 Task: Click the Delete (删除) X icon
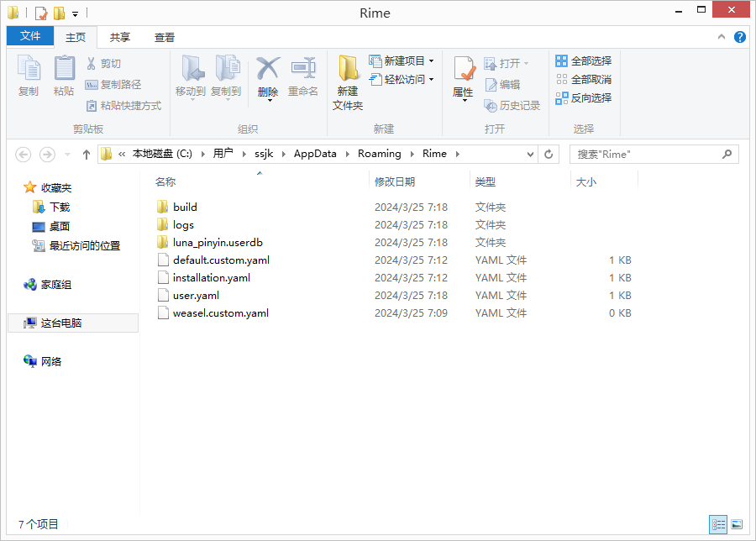(x=268, y=68)
